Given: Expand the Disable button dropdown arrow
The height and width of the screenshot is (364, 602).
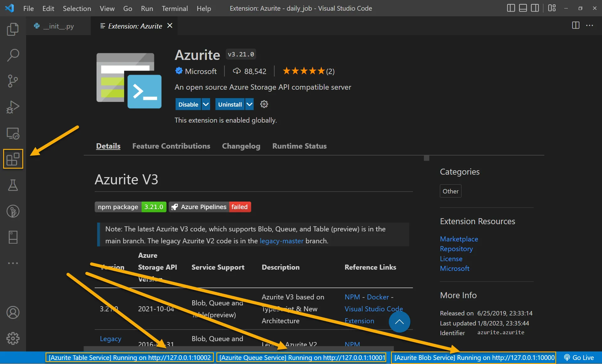Looking at the screenshot, I should (206, 104).
